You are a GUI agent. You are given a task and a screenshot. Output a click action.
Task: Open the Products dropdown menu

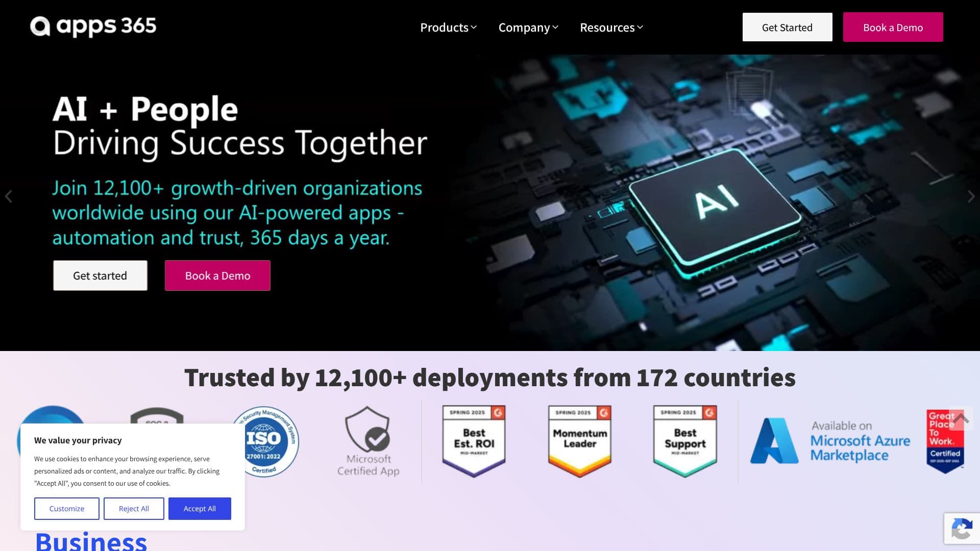(x=448, y=28)
